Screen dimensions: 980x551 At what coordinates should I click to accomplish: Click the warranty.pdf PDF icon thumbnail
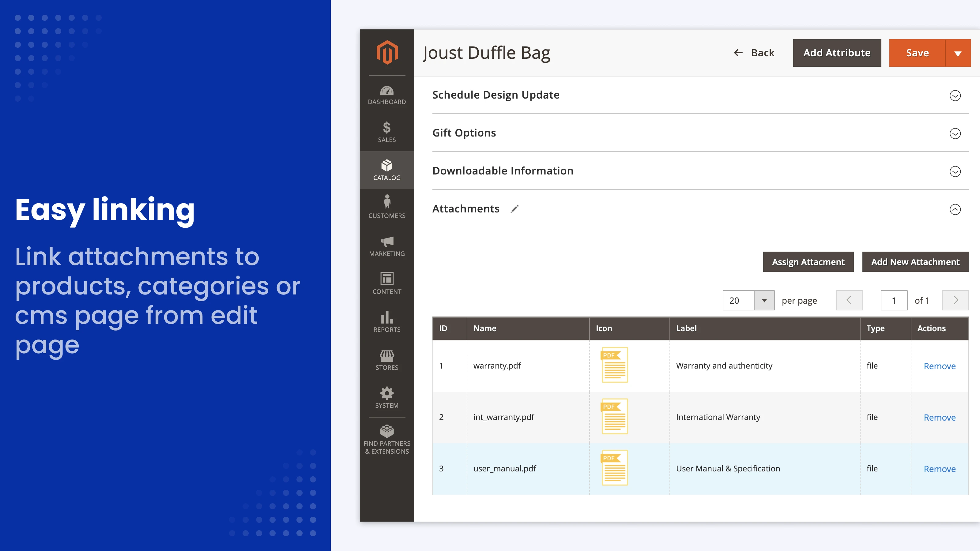614,365
